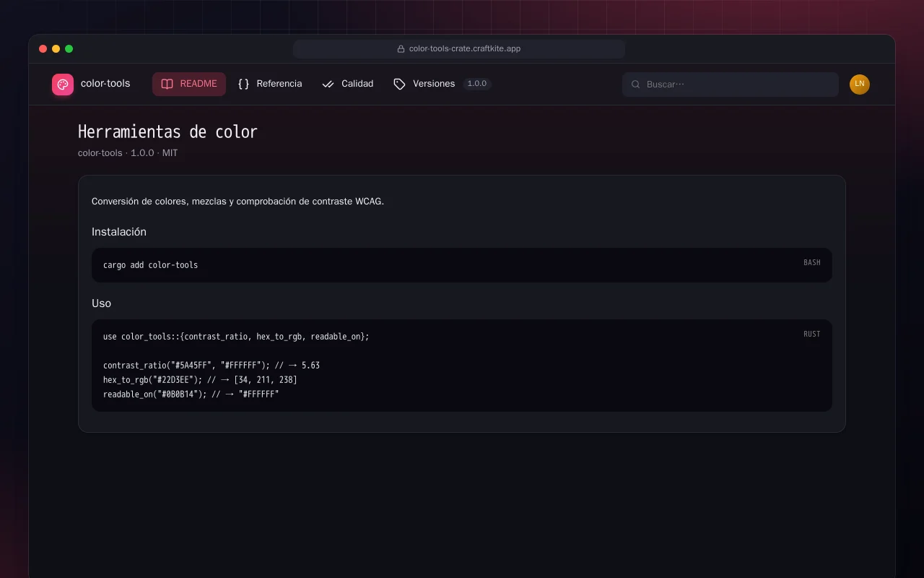Click the color-tools palette logo icon
This screenshot has width=924, height=578.
[x=63, y=85]
